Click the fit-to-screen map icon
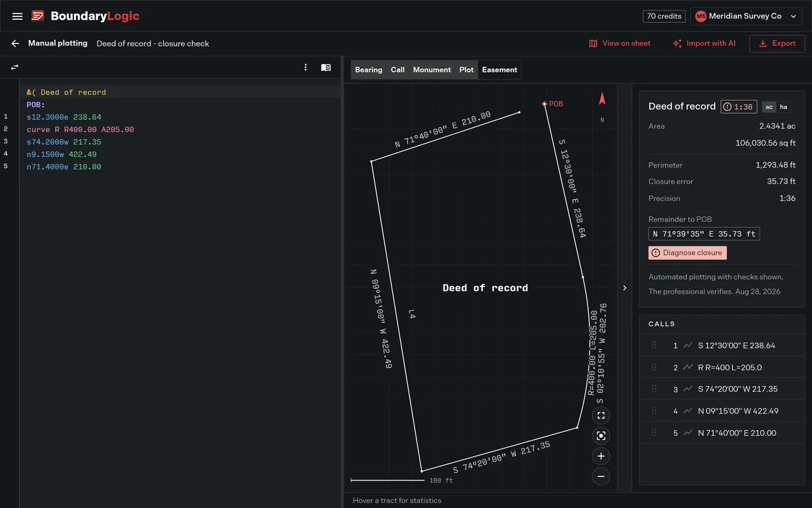This screenshot has height=508, width=812. tap(600, 416)
